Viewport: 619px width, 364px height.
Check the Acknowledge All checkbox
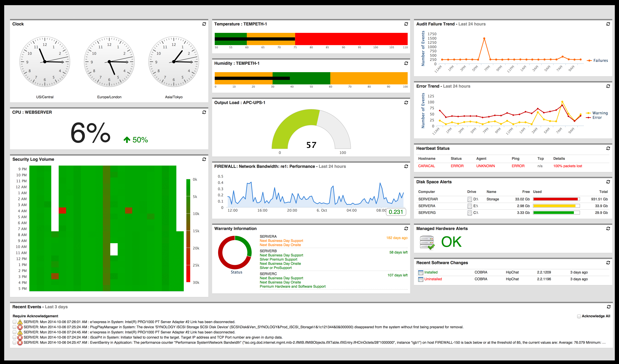[x=579, y=316]
